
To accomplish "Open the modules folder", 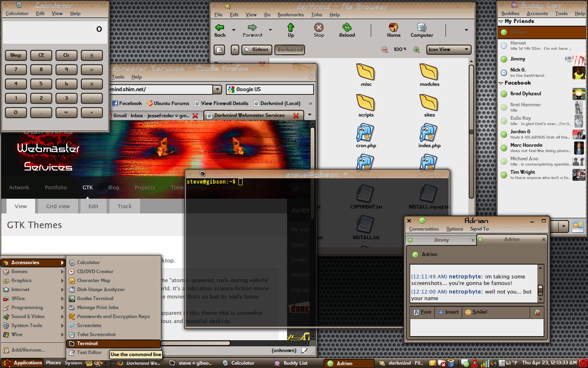I will coord(429,75).
